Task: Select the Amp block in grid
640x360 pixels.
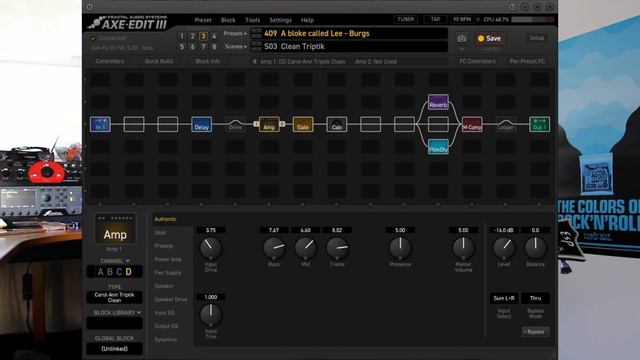Action: [269, 124]
